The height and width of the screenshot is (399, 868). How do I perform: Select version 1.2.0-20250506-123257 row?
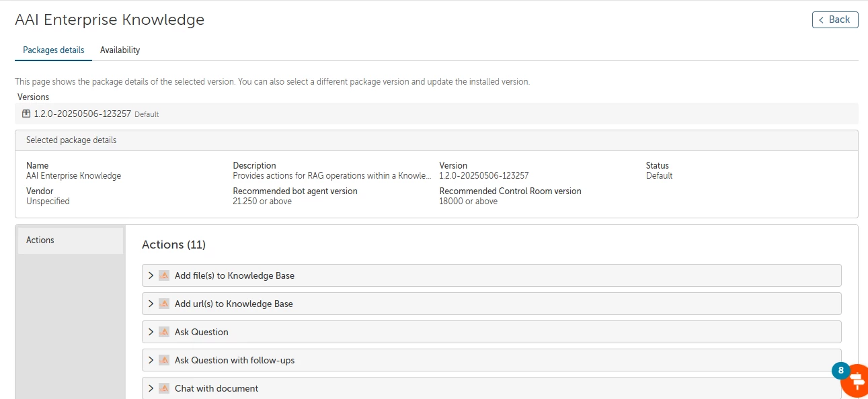pyautogui.click(x=436, y=114)
